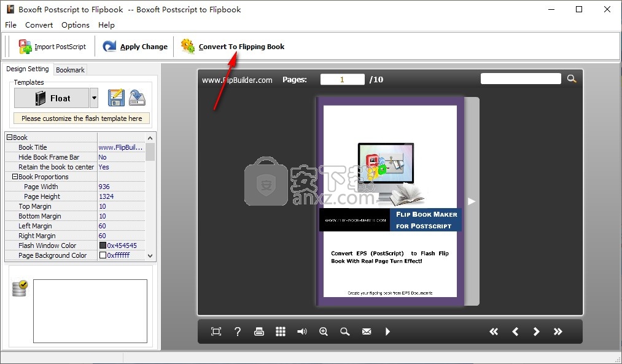
Task: Click the Left Margin value
Action: pos(103,226)
